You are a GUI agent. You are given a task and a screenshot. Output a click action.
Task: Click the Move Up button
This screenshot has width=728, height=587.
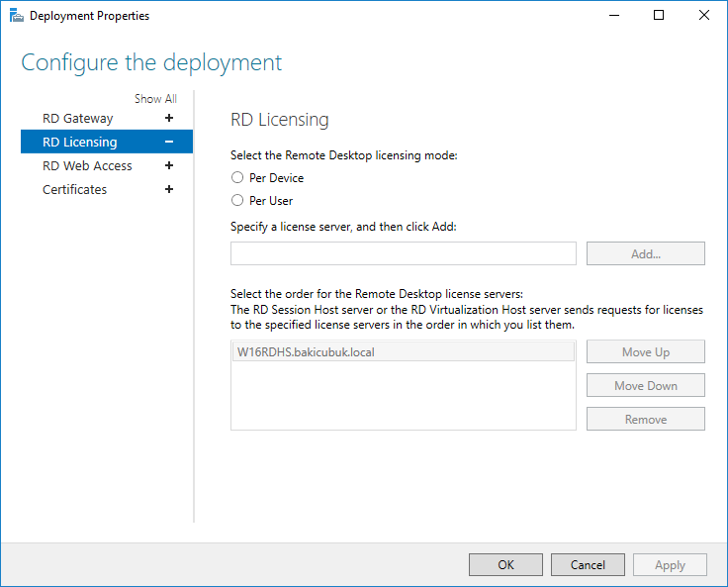pyautogui.click(x=645, y=352)
